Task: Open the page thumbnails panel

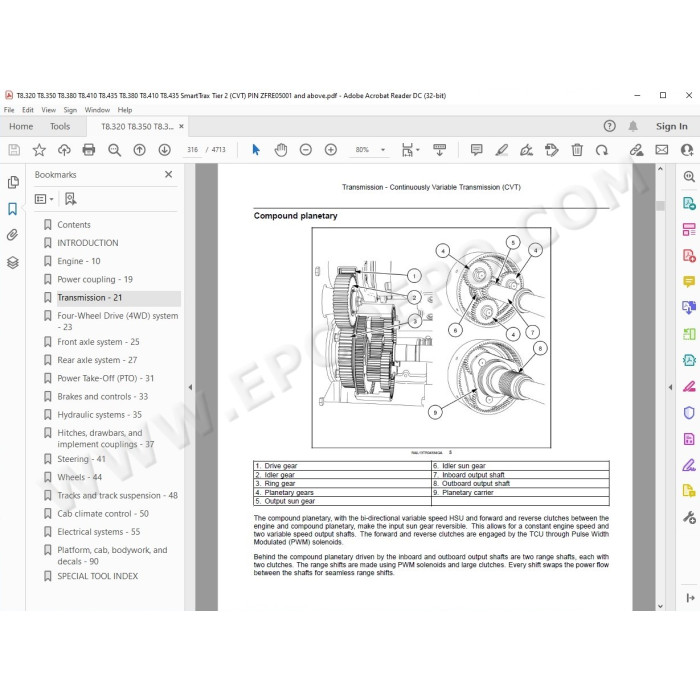Action: tap(13, 182)
